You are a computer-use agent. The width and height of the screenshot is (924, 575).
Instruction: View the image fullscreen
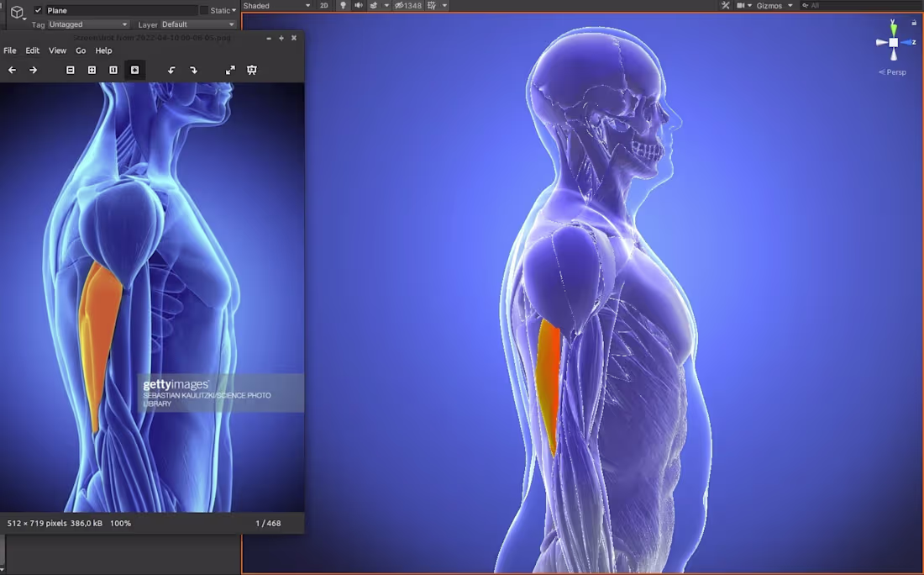230,70
